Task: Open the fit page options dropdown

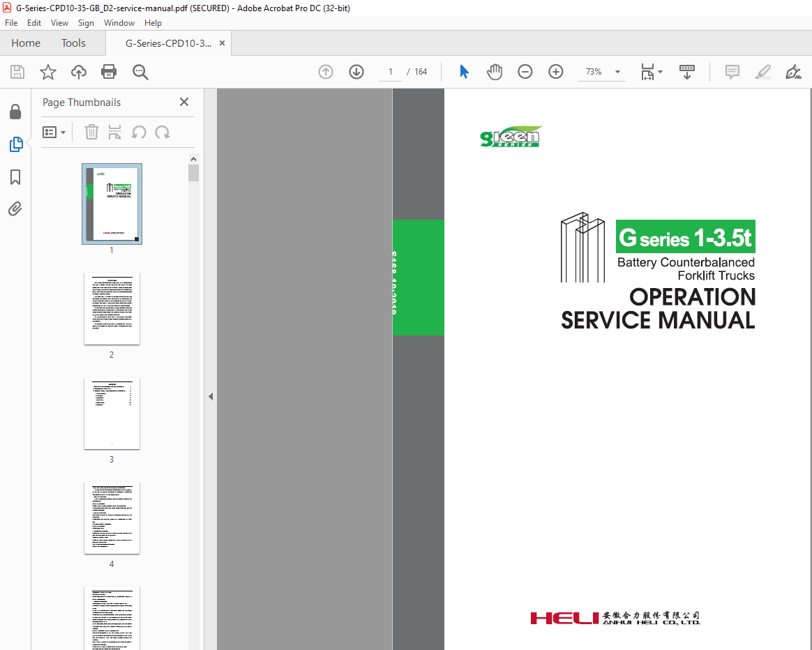Action: [x=652, y=72]
